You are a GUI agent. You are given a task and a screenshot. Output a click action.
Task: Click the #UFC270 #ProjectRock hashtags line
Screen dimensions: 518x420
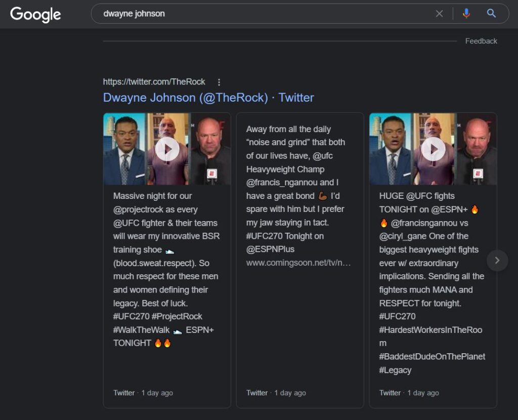(158, 316)
